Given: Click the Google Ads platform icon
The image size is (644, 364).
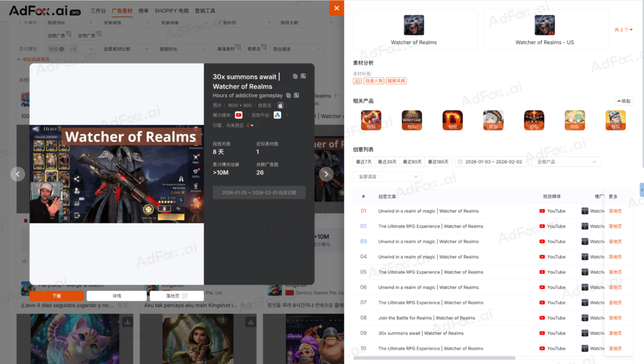Looking at the screenshot, I should pos(277,115).
